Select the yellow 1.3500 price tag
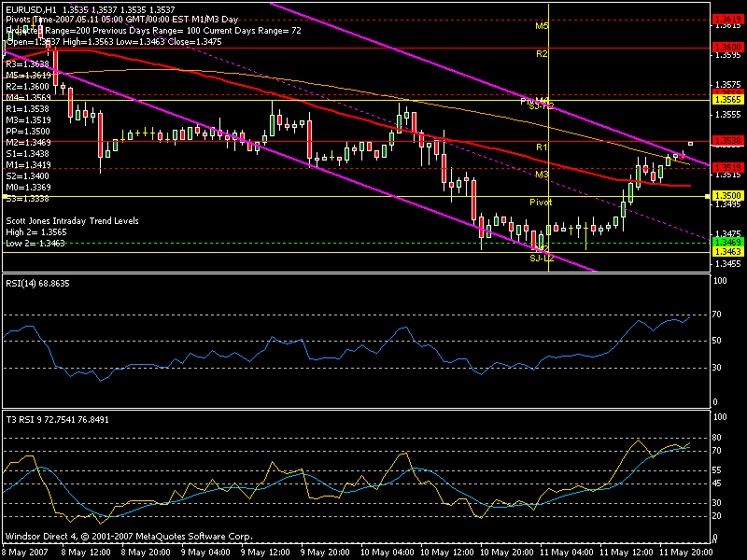Screen dimensions: 747x560 coord(726,196)
